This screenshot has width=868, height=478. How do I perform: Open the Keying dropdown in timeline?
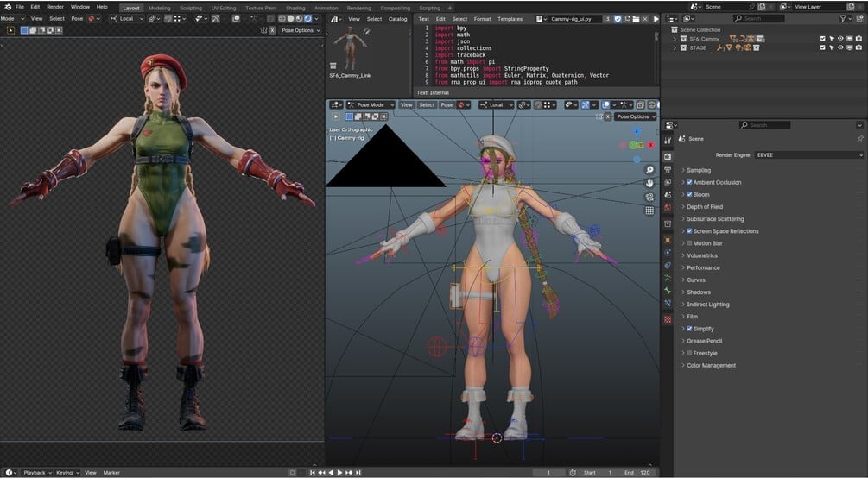pos(67,473)
